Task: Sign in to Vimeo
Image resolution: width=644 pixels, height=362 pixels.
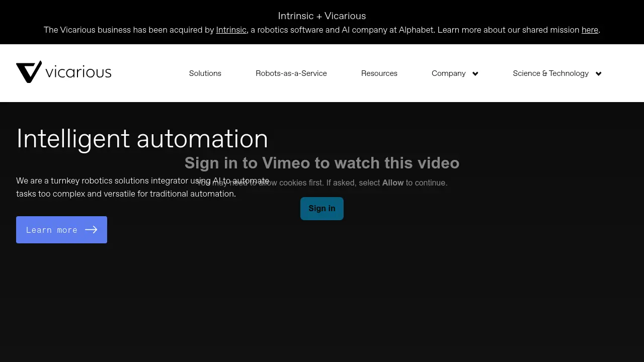Action: click(x=322, y=209)
